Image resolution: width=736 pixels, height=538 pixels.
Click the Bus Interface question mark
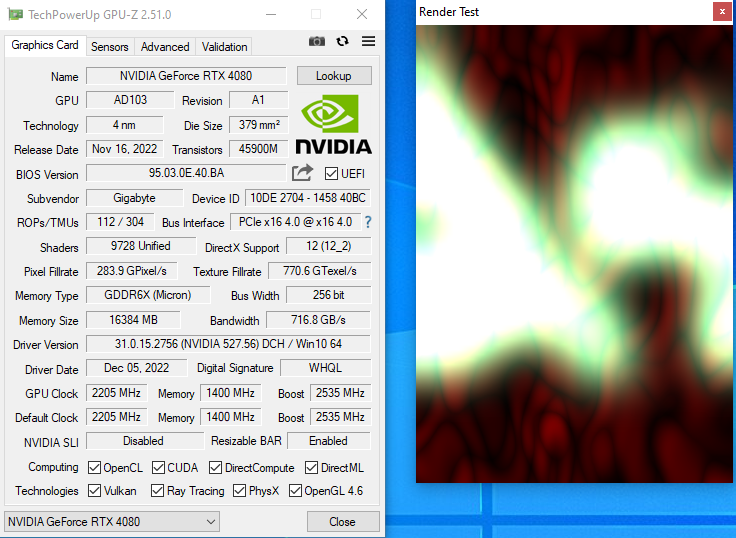(x=368, y=222)
